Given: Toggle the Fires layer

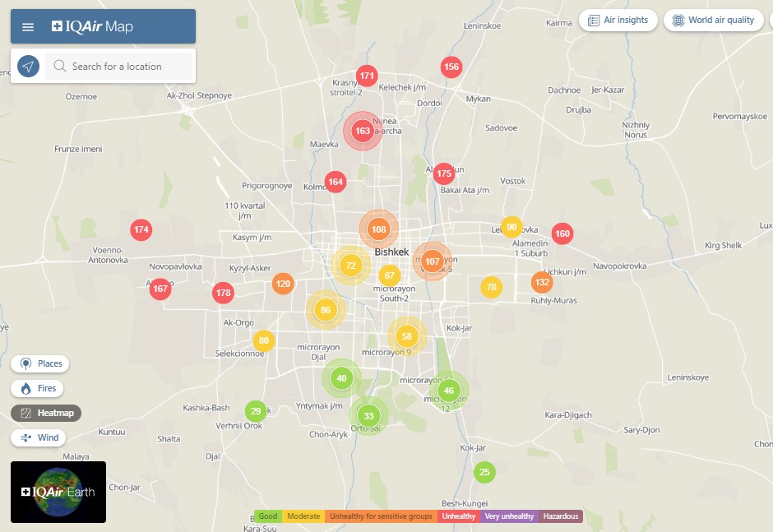Looking at the screenshot, I should tap(39, 388).
